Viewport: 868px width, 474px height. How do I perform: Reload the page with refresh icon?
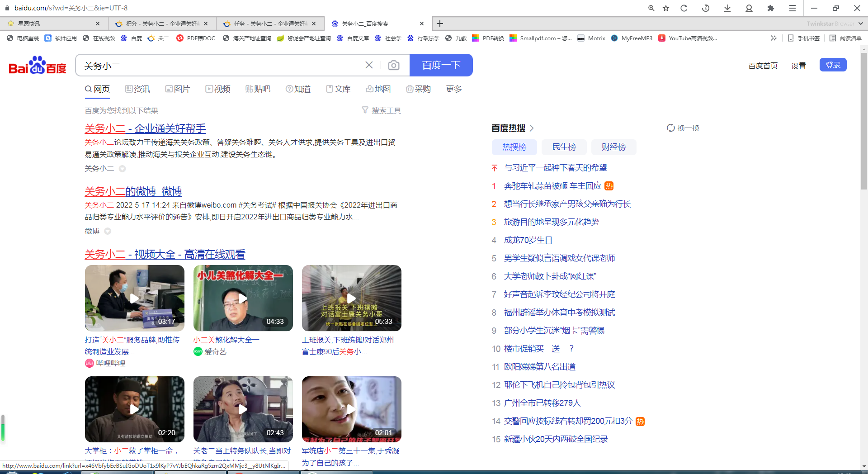(684, 8)
